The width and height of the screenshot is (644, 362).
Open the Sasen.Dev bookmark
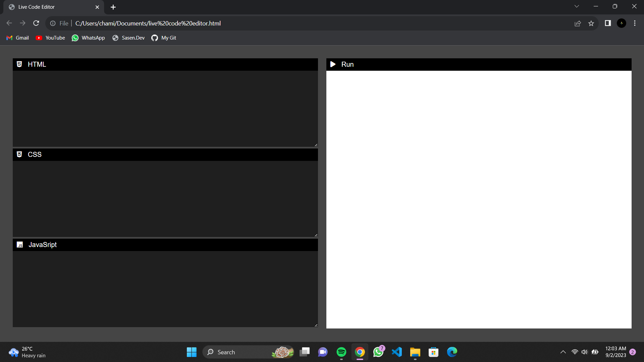pyautogui.click(x=128, y=38)
